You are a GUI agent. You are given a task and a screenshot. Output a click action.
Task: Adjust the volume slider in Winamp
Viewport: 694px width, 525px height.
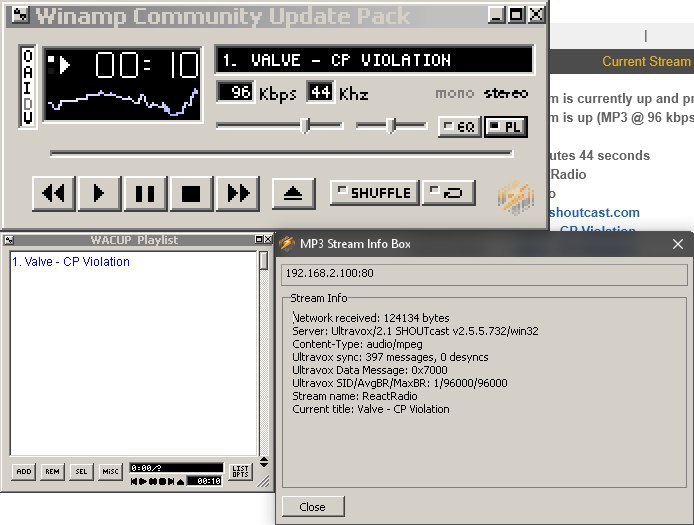(279, 126)
